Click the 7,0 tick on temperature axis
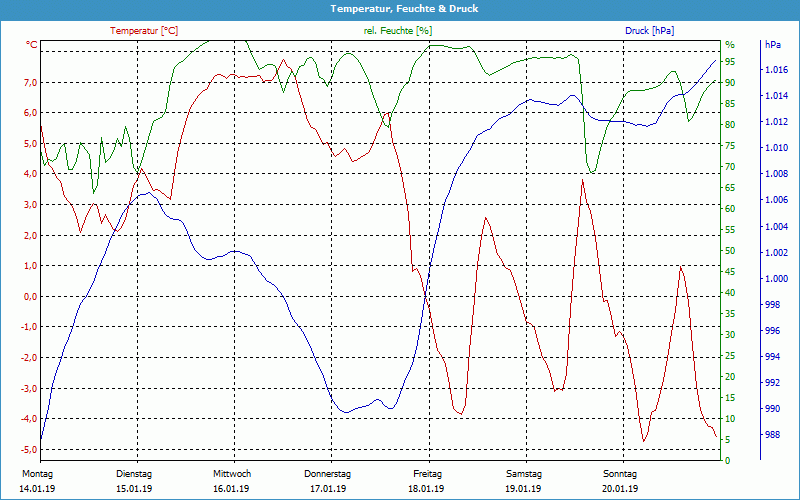 tap(30, 83)
